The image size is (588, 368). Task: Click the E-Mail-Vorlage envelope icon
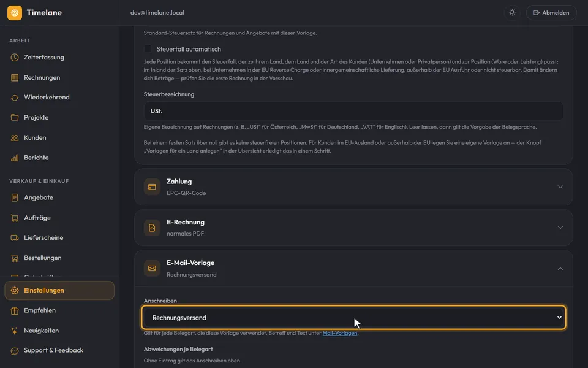(x=152, y=268)
